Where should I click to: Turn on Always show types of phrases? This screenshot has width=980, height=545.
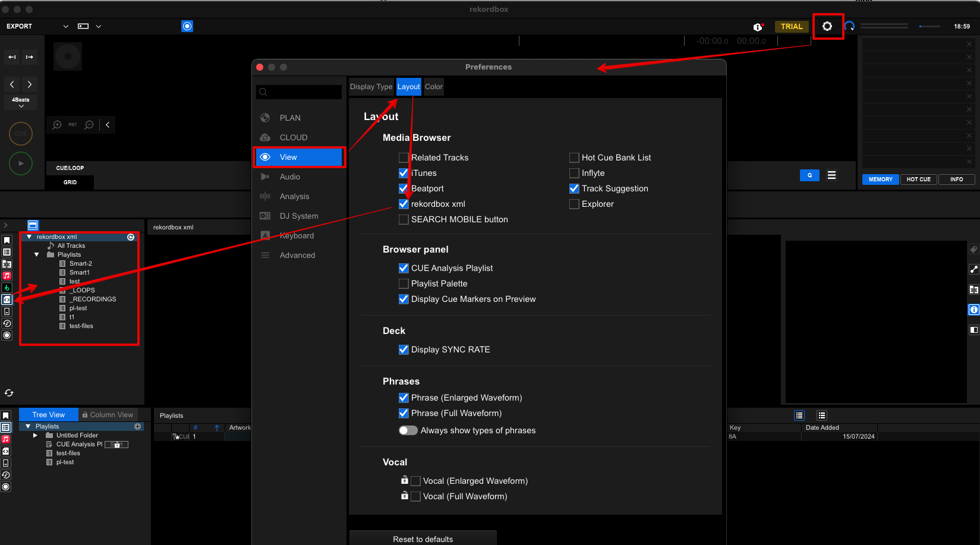(408, 430)
